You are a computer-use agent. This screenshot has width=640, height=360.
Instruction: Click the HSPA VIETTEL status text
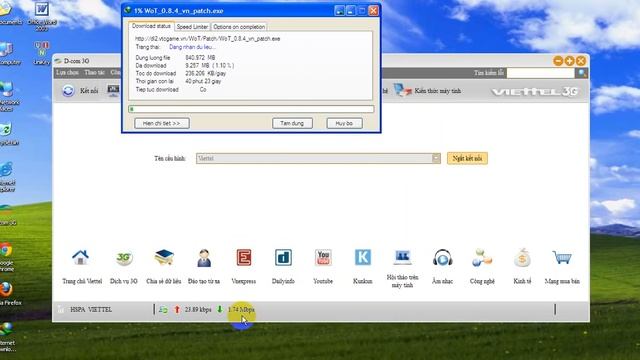tap(91, 310)
